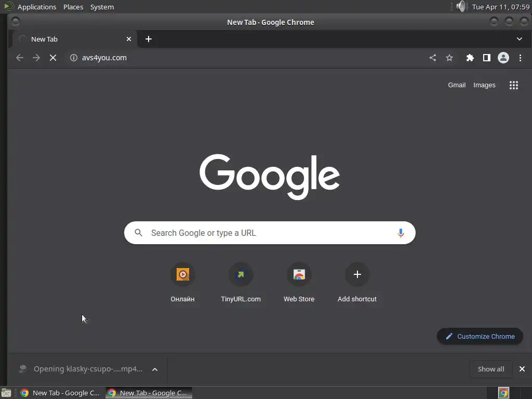
Task: Open the Places menu
Action: (73, 7)
